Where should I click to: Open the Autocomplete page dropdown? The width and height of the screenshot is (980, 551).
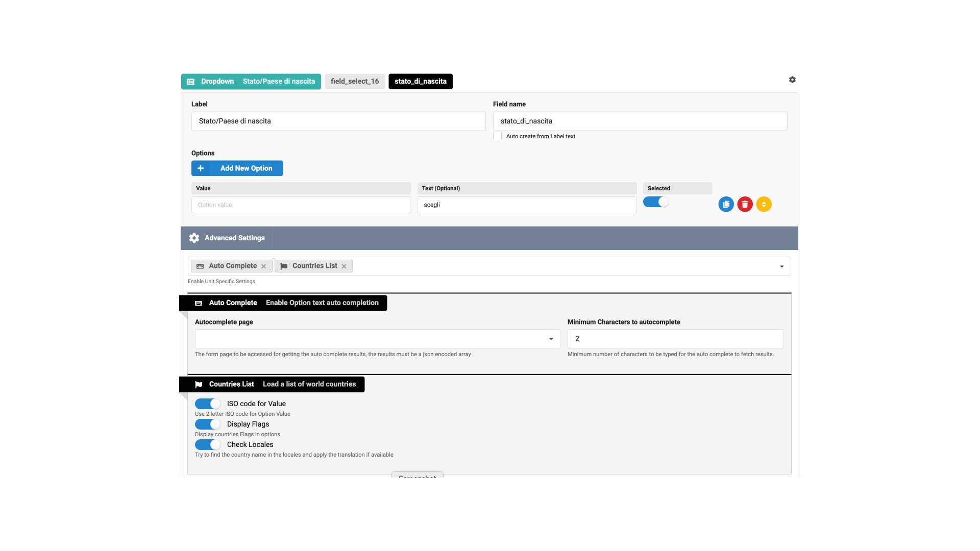[x=377, y=339]
